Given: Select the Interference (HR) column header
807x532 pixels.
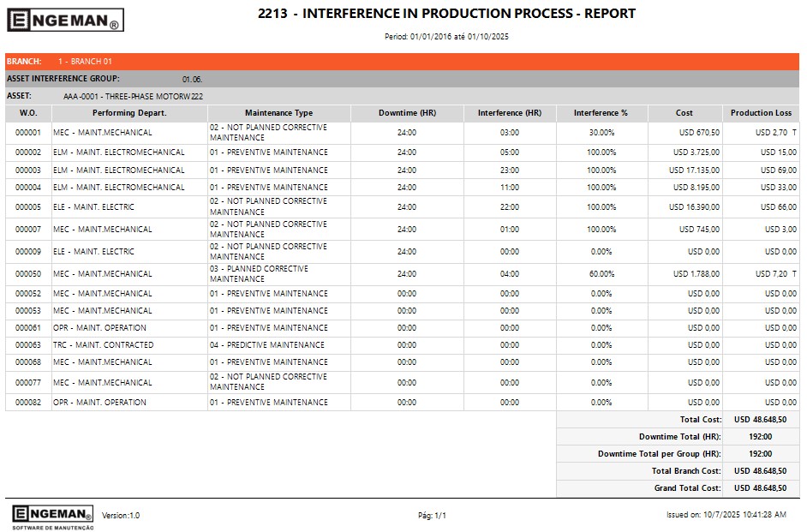Looking at the screenshot, I should 509,113.
